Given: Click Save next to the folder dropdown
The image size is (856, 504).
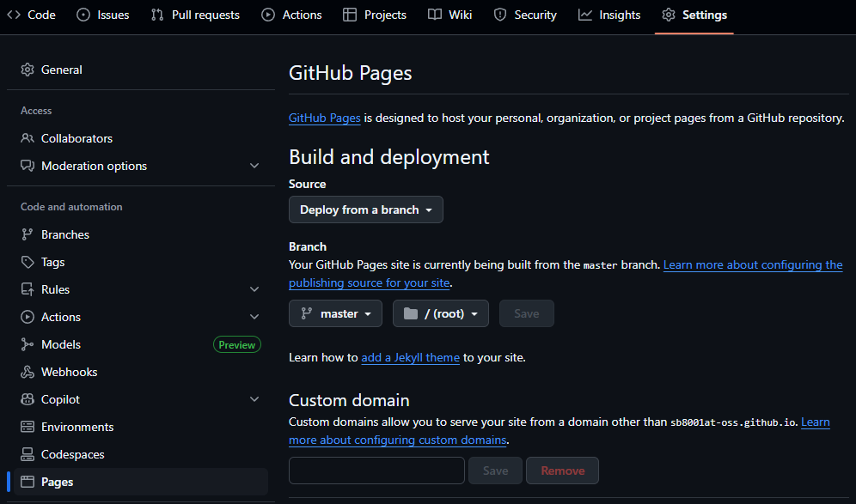Looking at the screenshot, I should pos(526,313).
